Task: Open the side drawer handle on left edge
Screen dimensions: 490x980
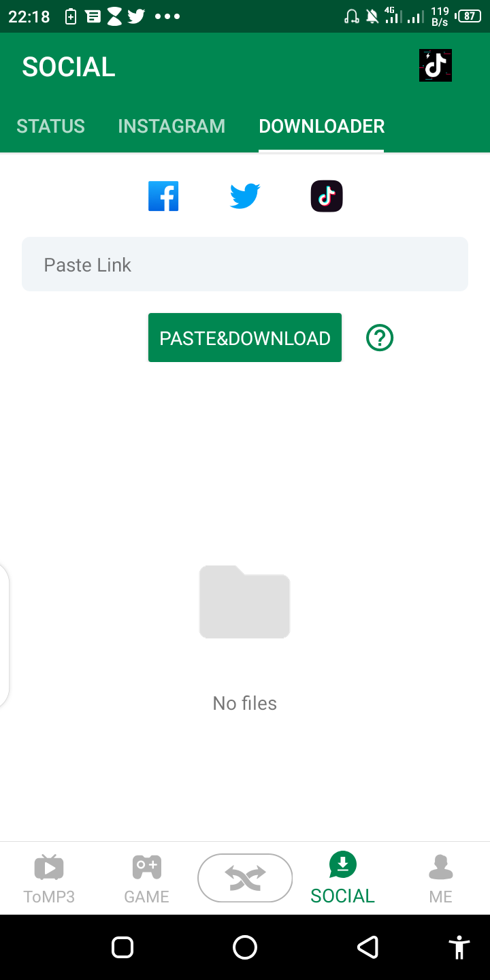Action: coord(4,636)
